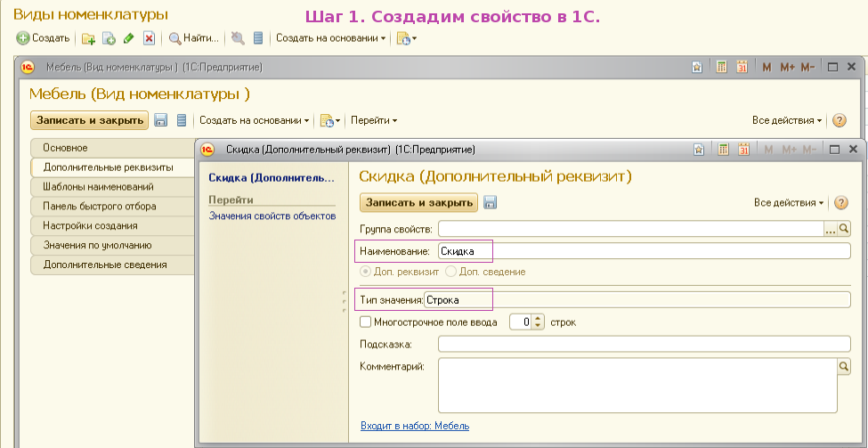868x448 pixels.
Task: Open link Входит в набор: Мебель
Action: click(x=415, y=427)
